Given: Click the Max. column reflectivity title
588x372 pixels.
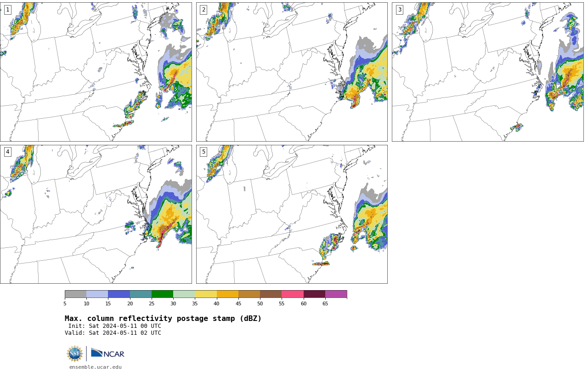Looking at the screenshot, I should [163, 319].
